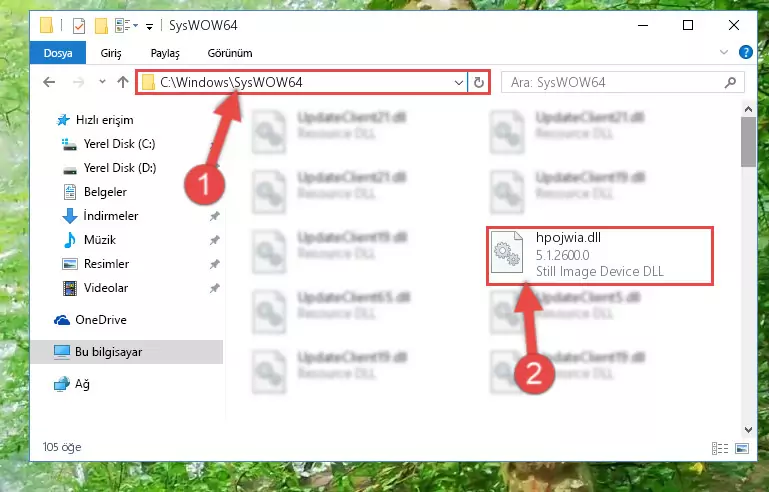
Task: Select the hpojwia.dll file
Action: 600,255
